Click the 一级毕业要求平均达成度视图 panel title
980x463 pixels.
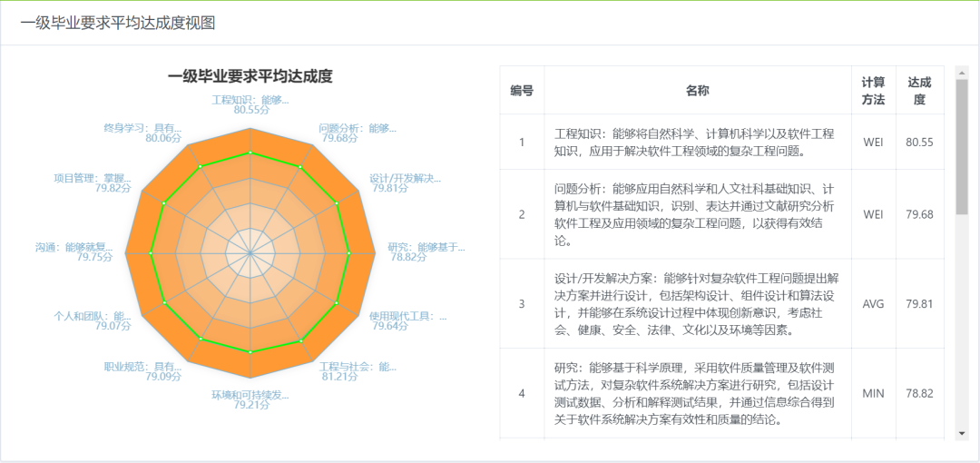point(118,23)
